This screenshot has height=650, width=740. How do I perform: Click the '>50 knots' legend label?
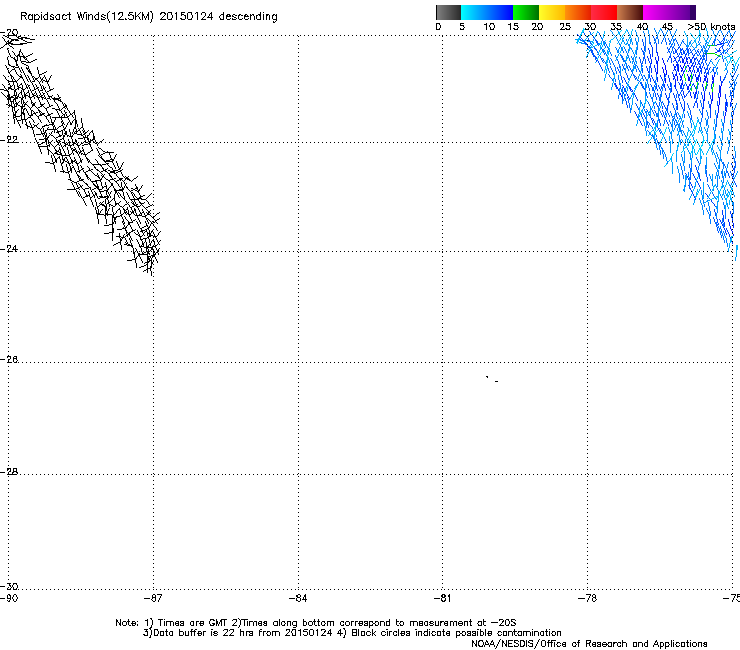coord(711,27)
